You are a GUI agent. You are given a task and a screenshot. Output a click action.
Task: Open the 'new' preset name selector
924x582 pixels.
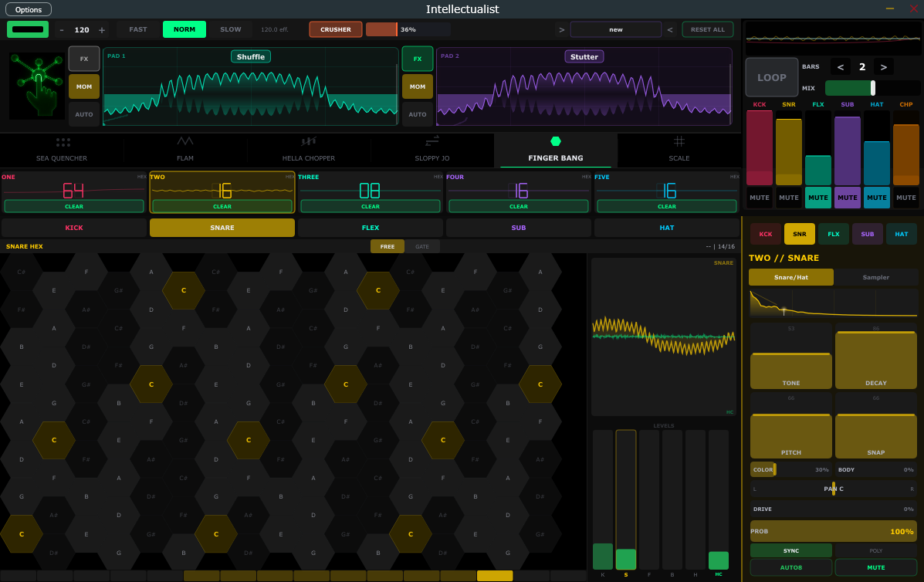pyautogui.click(x=615, y=29)
